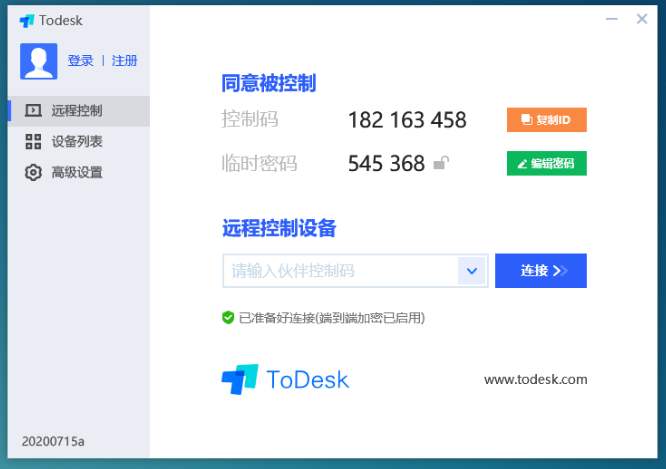Click the 编辑密码 button
Image resolution: width=666 pixels, height=469 pixels.
tap(547, 163)
